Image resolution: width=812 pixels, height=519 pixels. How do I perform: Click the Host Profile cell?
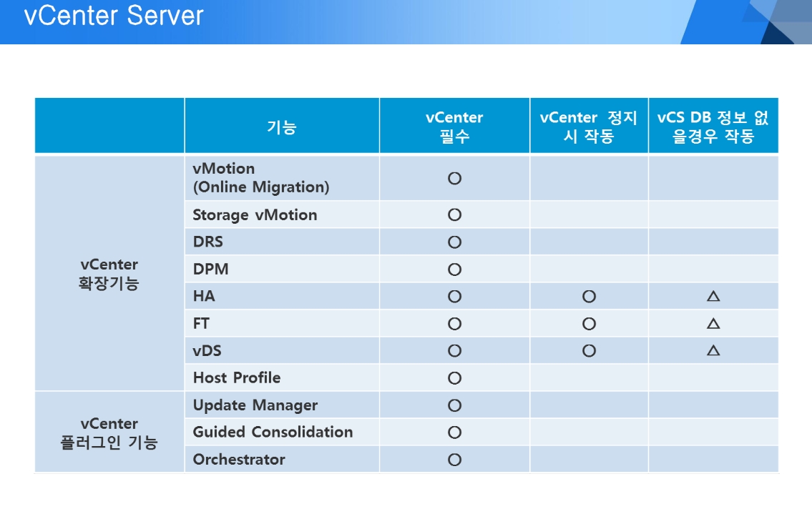pyautogui.click(x=282, y=377)
